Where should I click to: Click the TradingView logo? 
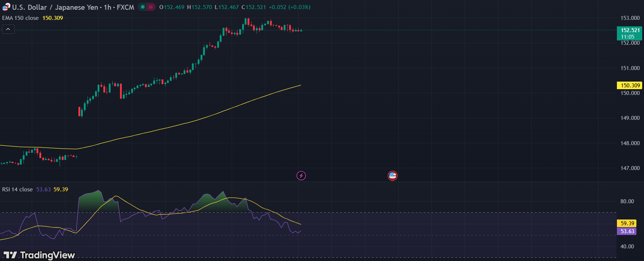[x=39, y=255]
